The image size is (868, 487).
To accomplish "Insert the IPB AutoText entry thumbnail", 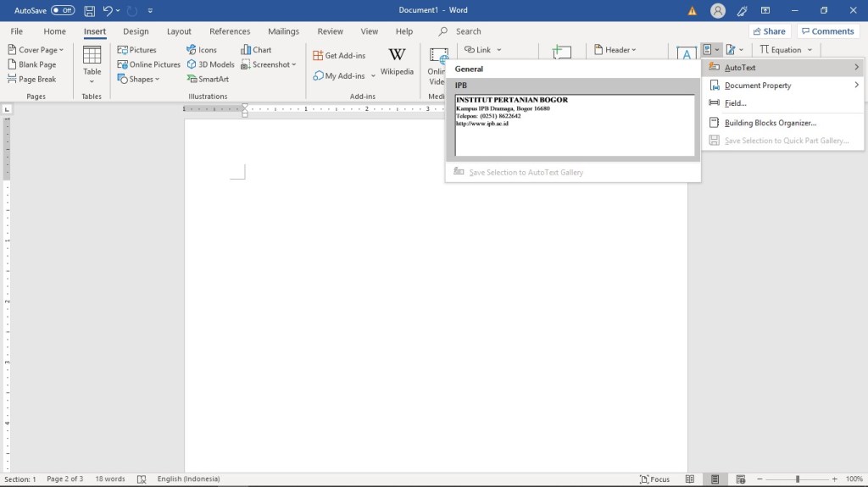I will click(x=574, y=125).
